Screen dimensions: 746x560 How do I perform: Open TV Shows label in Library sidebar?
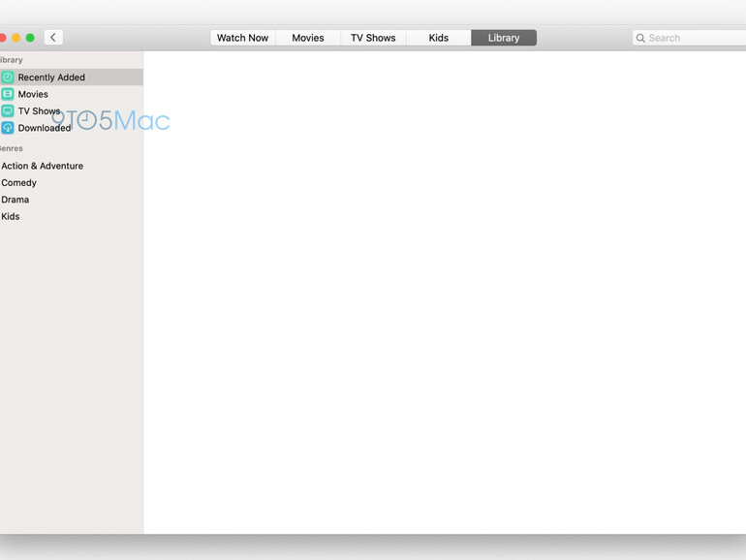39,110
